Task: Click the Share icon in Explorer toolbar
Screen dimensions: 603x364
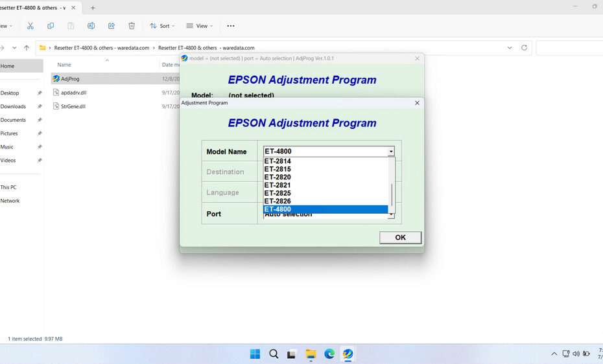Action: [112, 26]
